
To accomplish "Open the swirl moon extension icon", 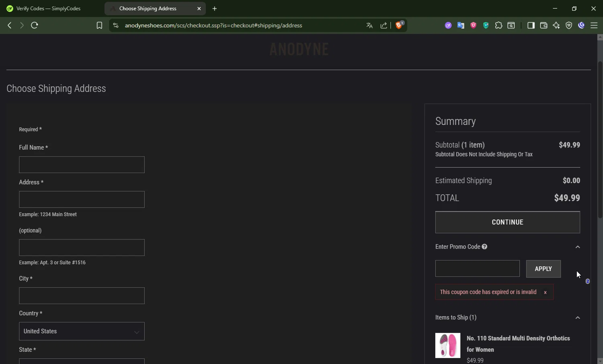I will pos(581,25).
